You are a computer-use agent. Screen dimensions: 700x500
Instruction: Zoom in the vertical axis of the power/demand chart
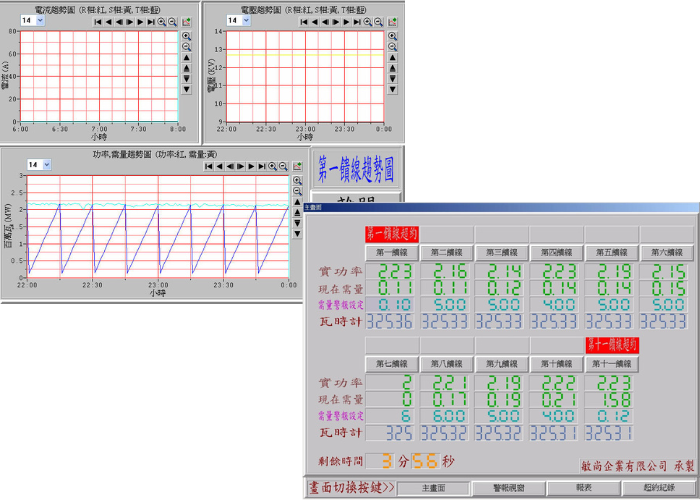click(x=297, y=181)
